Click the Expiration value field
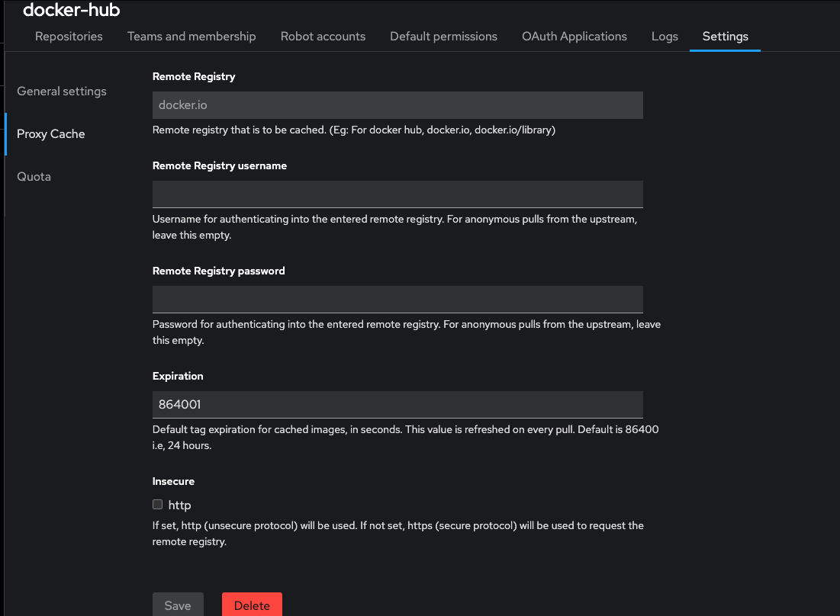840x616 pixels. [x=397, y=405]
